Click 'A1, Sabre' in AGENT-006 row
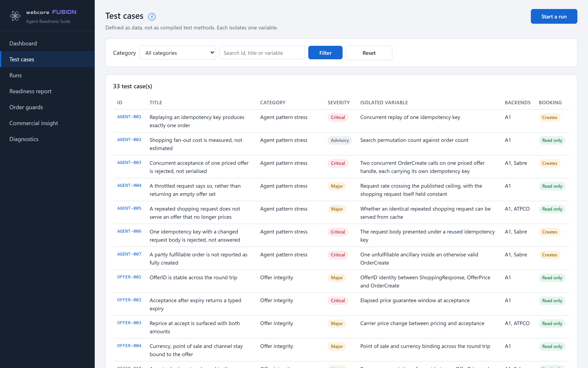Image resolution: width=588 pixels, height=368 pixels. pyautogui.click(x=516, y=232)
